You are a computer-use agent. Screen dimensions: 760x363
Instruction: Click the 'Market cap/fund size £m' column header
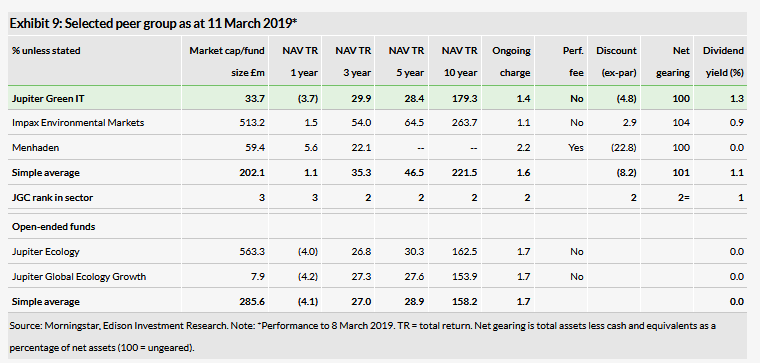tap(227, 62)
